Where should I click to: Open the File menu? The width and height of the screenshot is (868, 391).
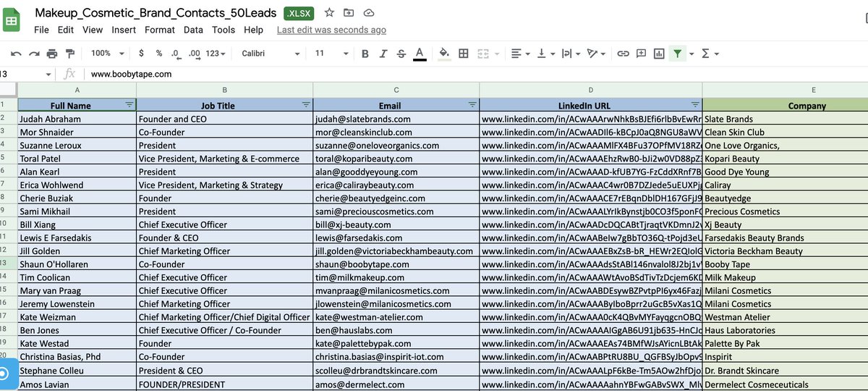[41, 30]
